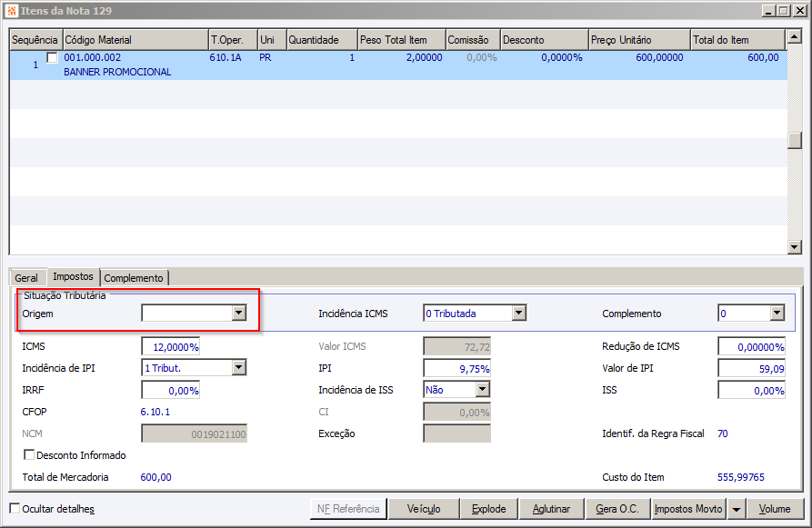812x528 pixels.
Task: Click the app icon in the title bar
Action: pyautogui.click(x=12, y=10)
